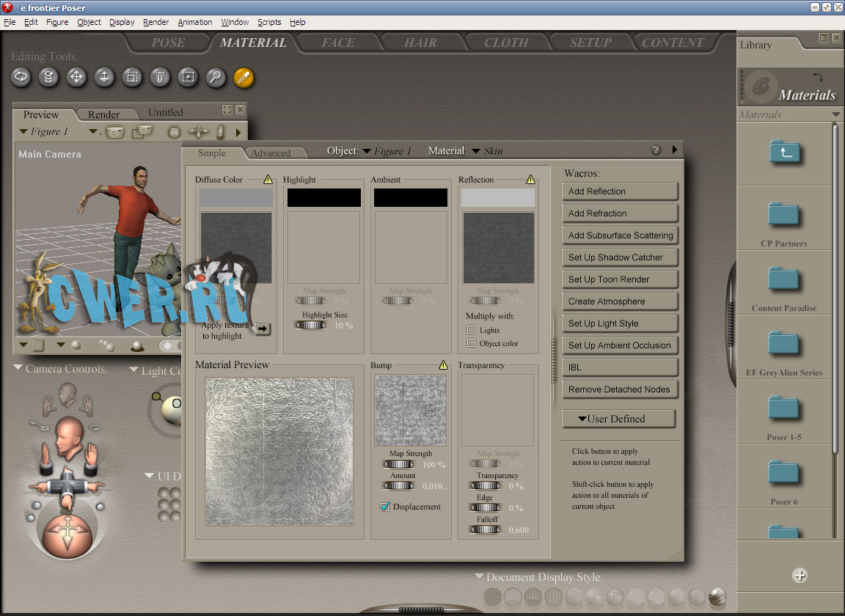Select the Translate/Pull tool

coord(76,76)
